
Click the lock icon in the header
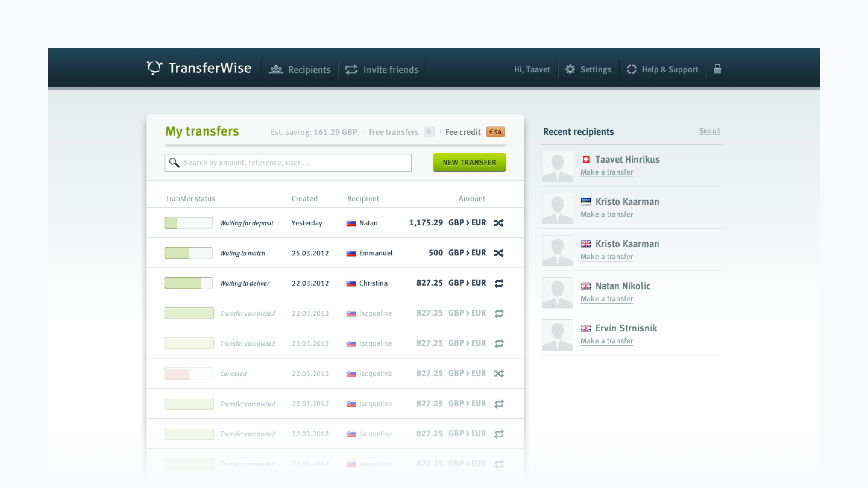[717, 69]
